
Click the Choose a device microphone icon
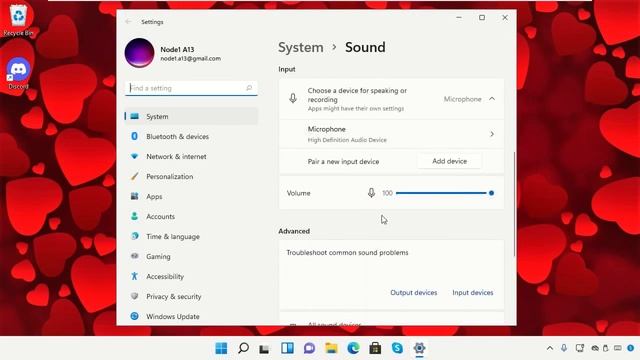293,98
